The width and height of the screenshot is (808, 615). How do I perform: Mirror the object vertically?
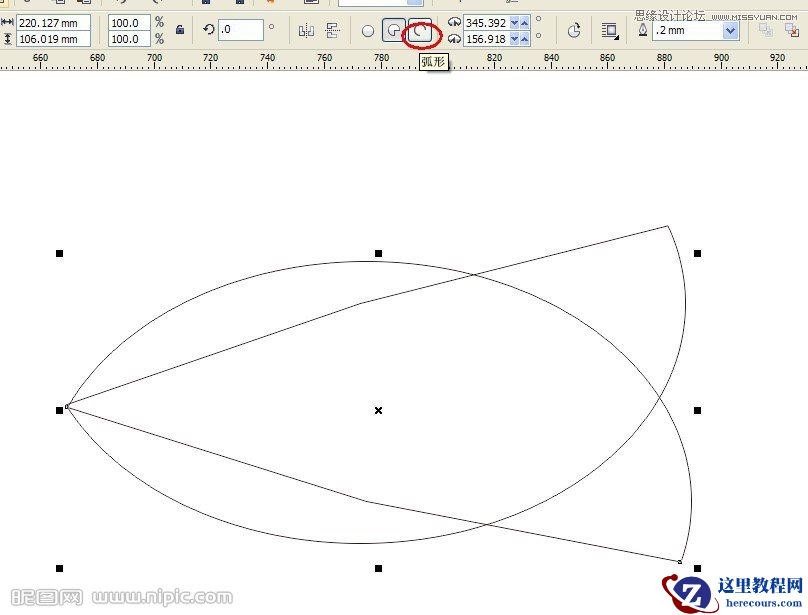click(x=333, y=31)
